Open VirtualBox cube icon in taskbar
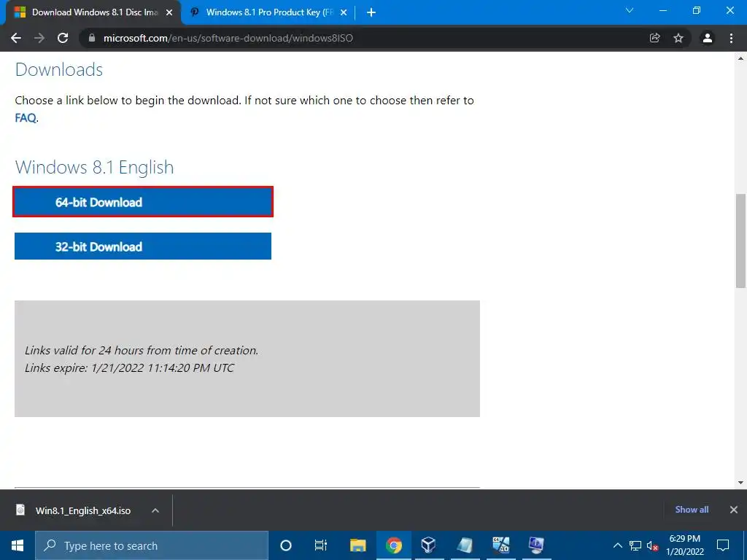The image size is (747, 560). 428,545
